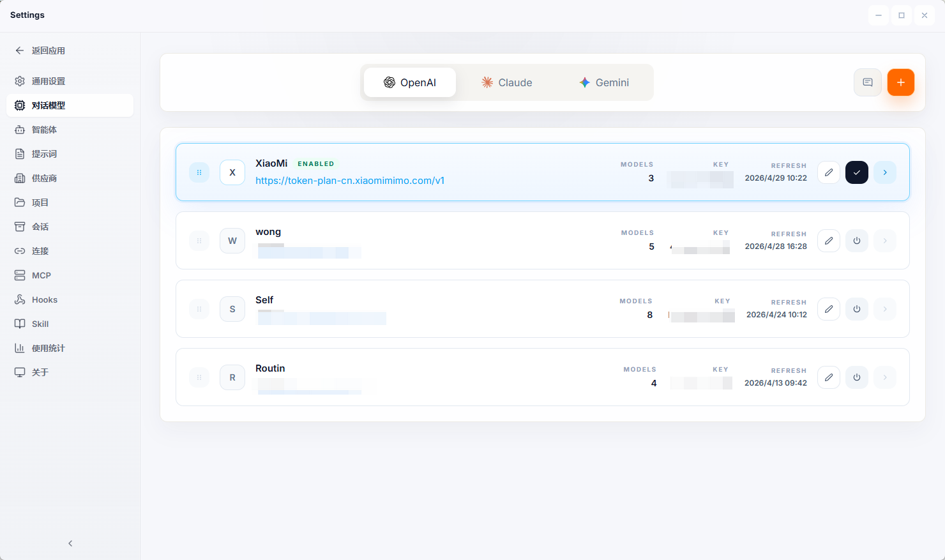
Task: Click the message panel icon button
Action: click(868, 82)
